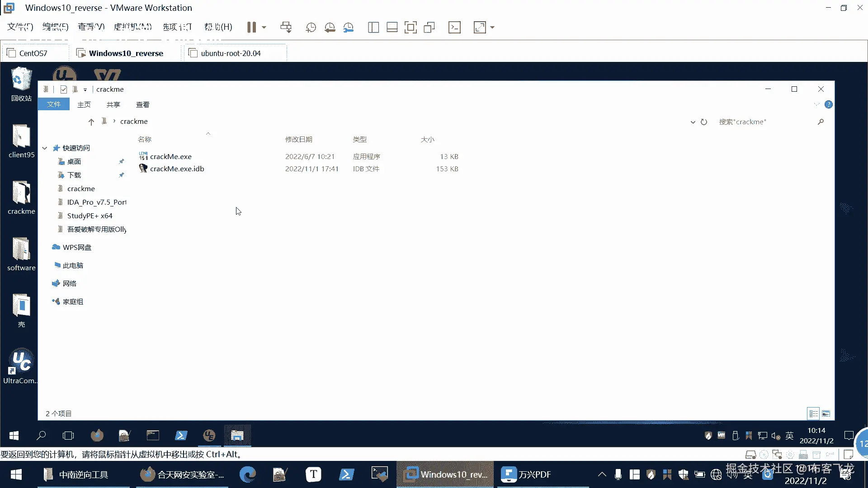This screenshot has height=488, width=868.
Task: Refresh the crackme folder view
Action: click(x=704, y=122)
